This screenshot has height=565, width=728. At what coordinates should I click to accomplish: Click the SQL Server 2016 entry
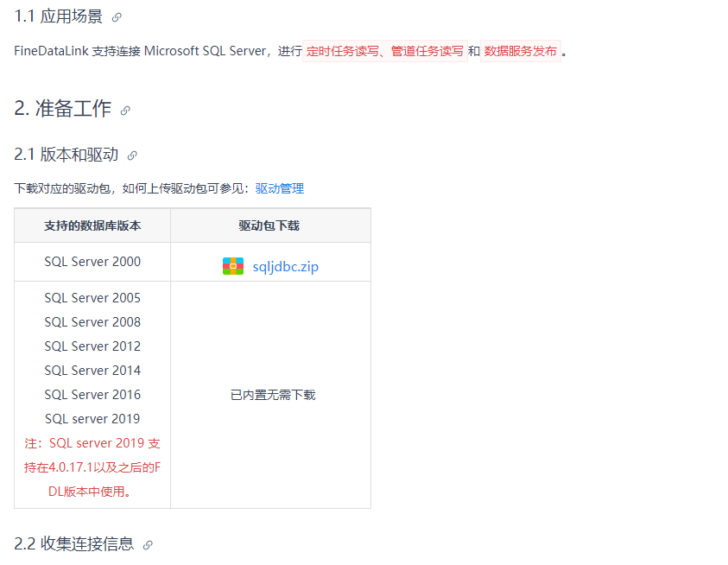click(x=92, y=395)
